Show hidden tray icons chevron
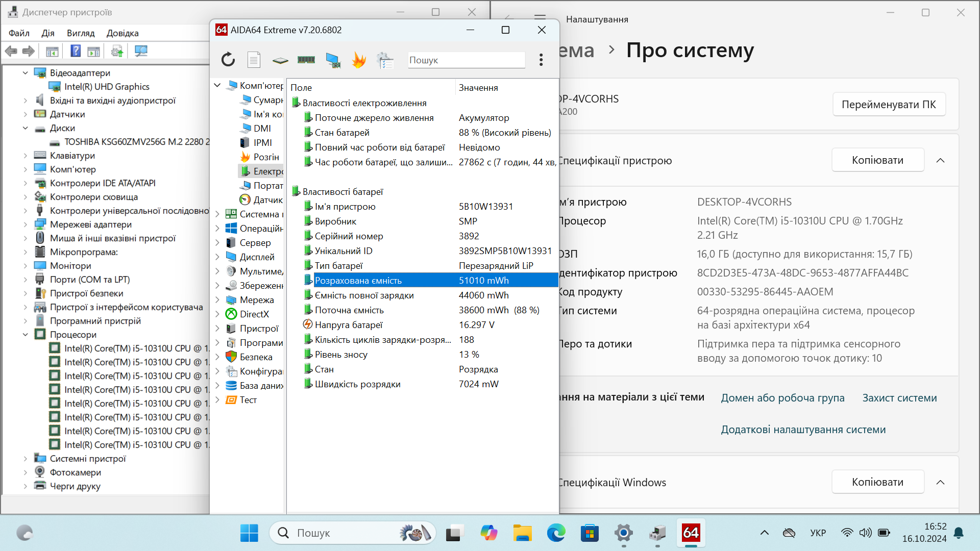Screen dimensions: 980x551 (764, 533)
